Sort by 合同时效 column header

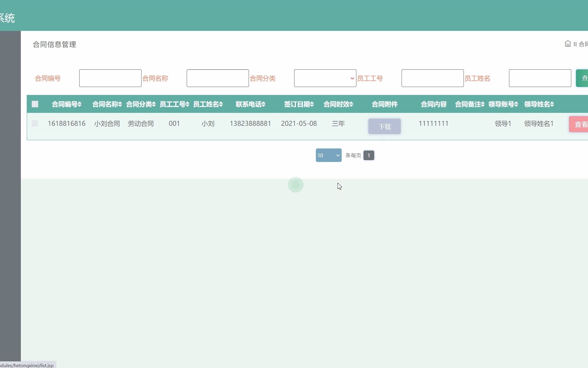(338, 104)
